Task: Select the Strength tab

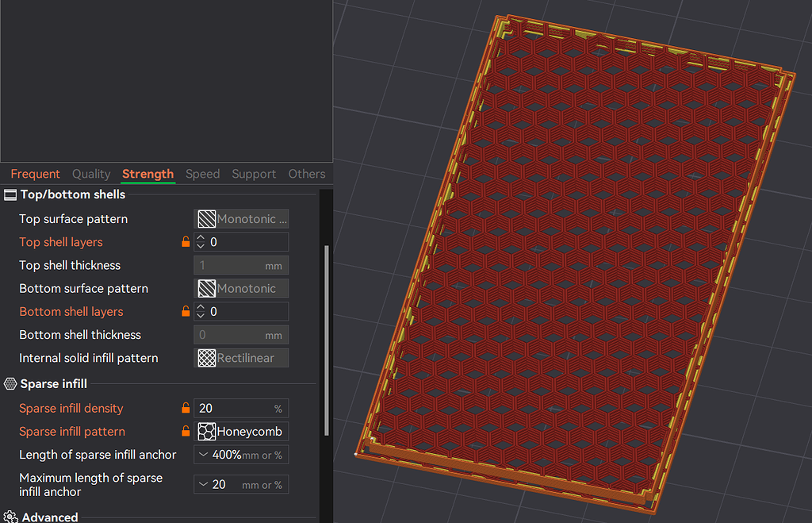Action: (x=147, y=174)
